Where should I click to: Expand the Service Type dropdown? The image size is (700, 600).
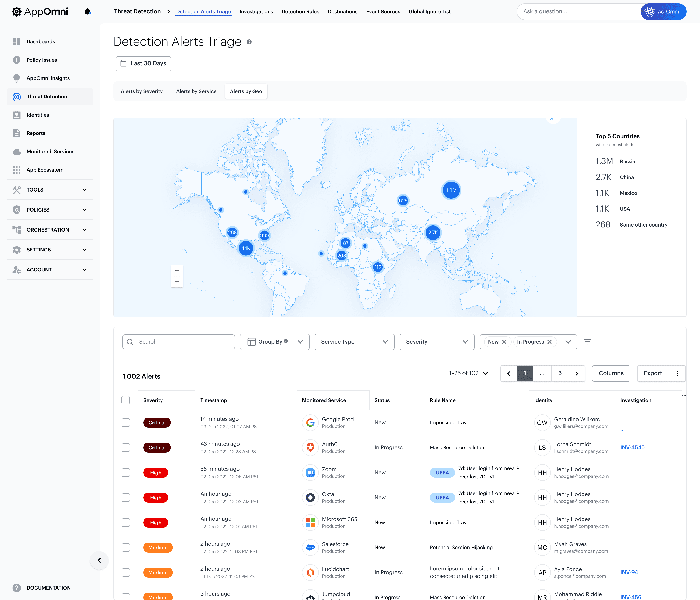click(x=354, y=342)
